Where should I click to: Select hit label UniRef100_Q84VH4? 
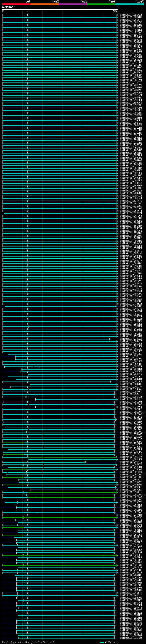click(131, 379)
